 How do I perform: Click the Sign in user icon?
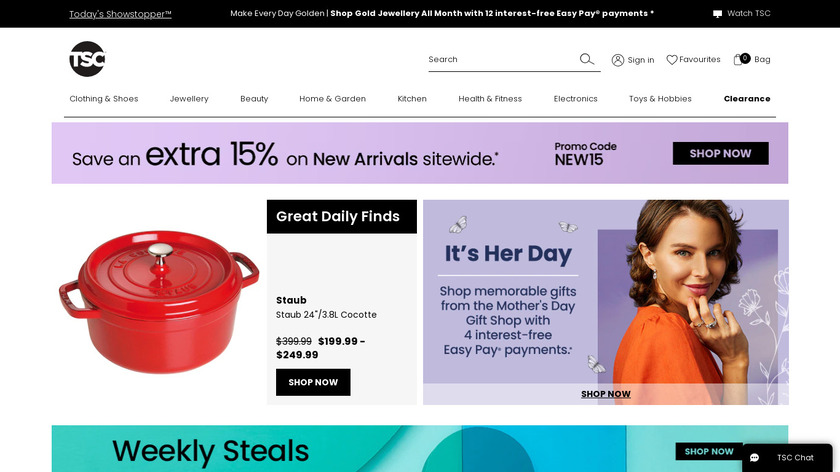tap(618, 60)
